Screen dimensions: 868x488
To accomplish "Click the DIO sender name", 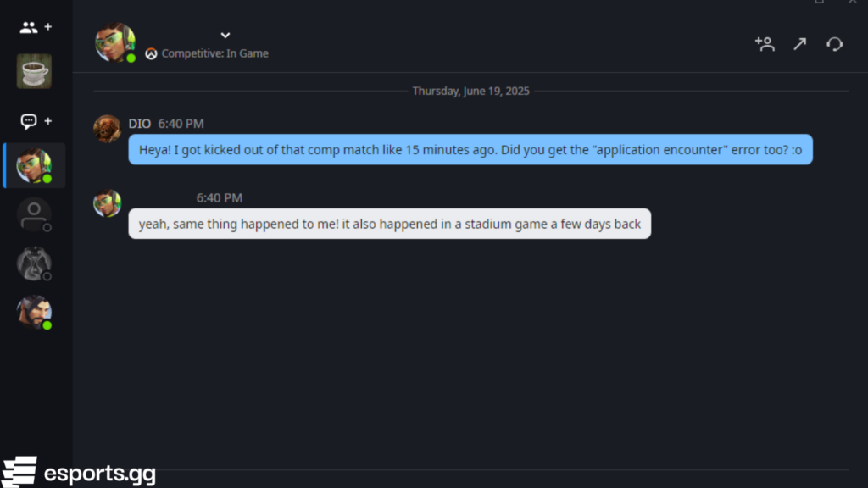I will (x=140, y=124).
